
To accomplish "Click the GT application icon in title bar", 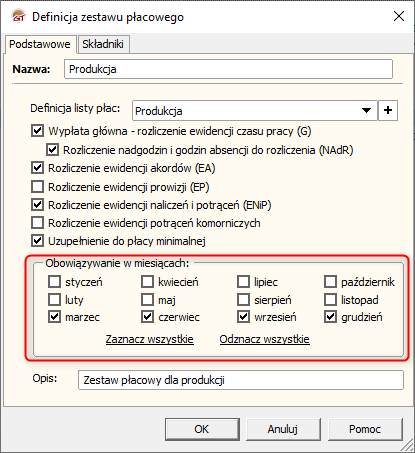I will click(x=18, y=16).
